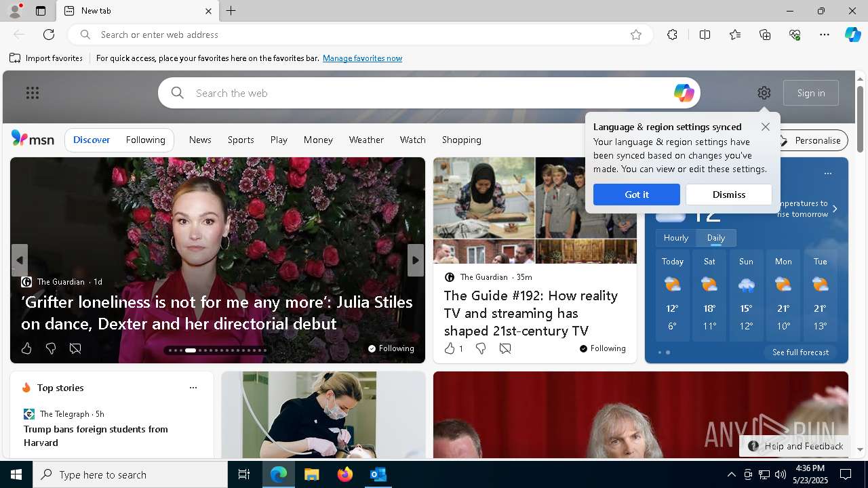
Task: Comment on the Julia Stiles article
Action: (75, 348)
